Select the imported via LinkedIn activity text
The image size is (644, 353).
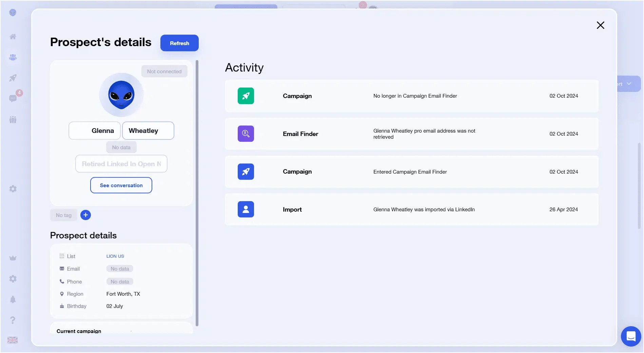[424, 210]
